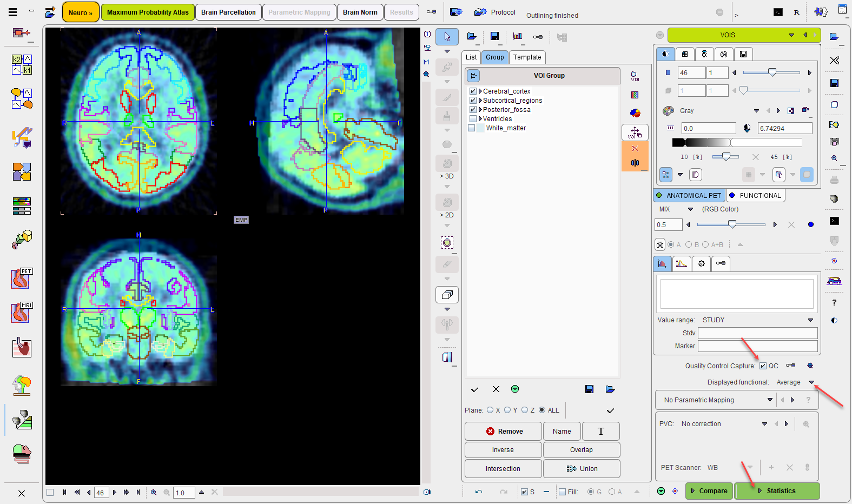Image resolution: width=852 pixels, height=504 pixels.
Task: Click the Intersection button
Action: click(503, 469)
